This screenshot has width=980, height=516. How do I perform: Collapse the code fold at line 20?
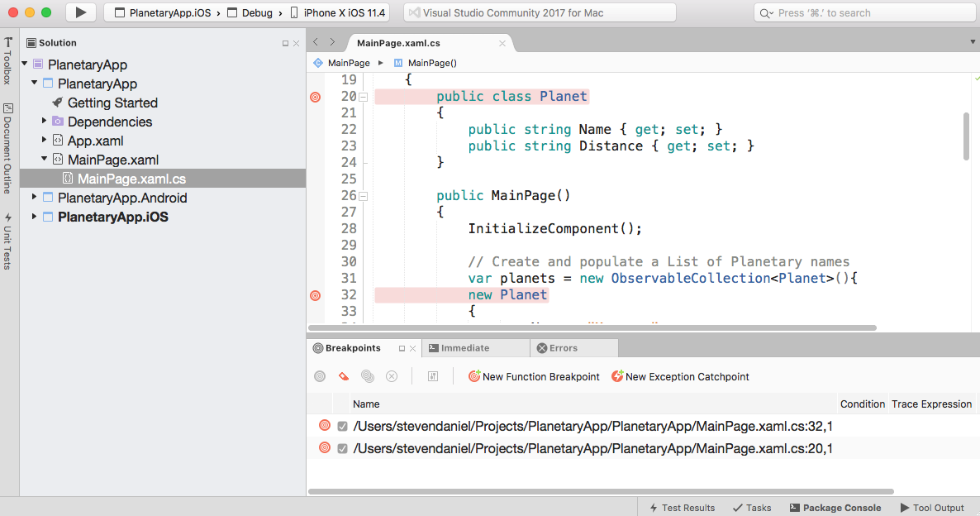(x=363, y=97)
